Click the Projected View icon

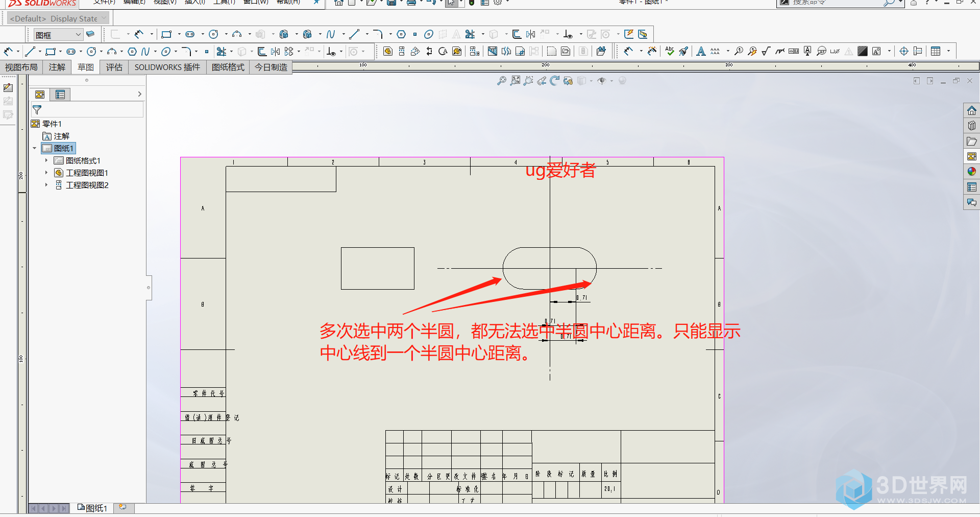(402, 51)
